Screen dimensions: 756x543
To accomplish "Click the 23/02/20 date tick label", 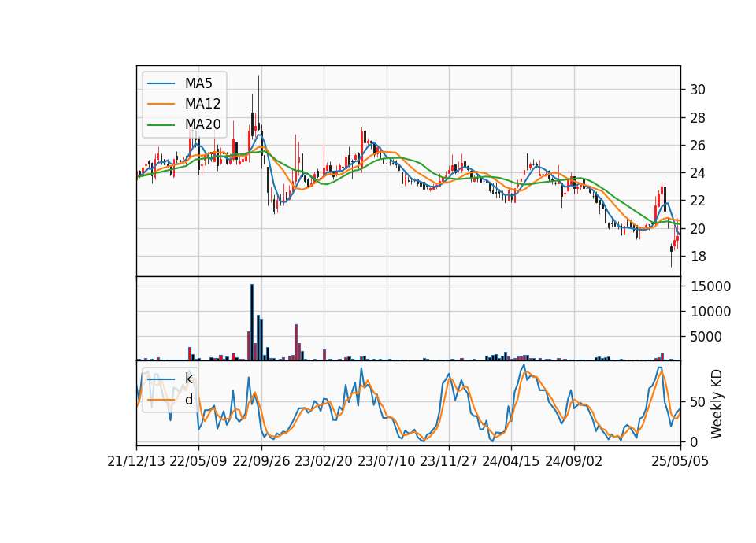I will point(324,461).
